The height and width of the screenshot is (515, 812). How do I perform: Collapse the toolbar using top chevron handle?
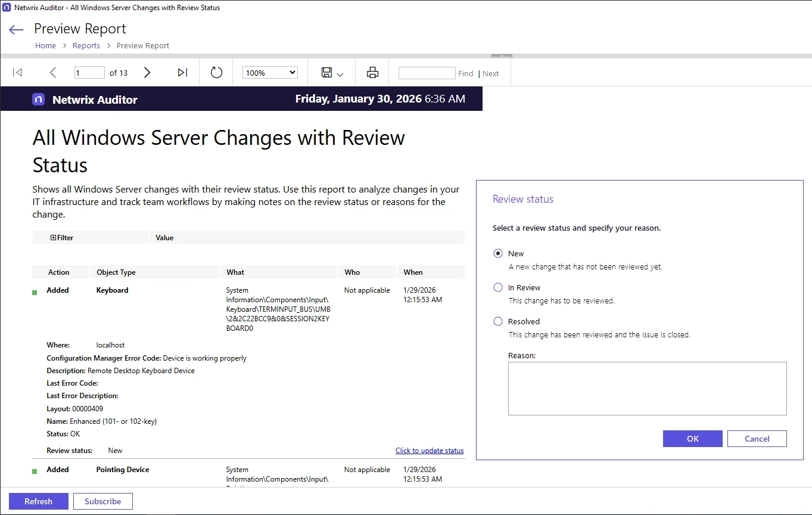click(502, 56)
